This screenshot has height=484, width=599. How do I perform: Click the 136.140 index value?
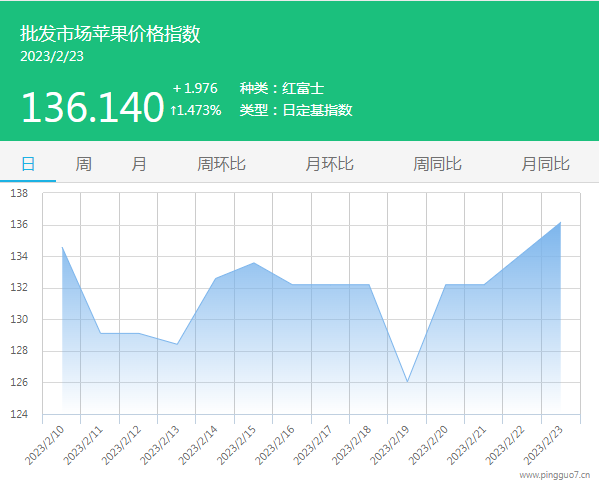pyautogui.click(x=93, y=107)
